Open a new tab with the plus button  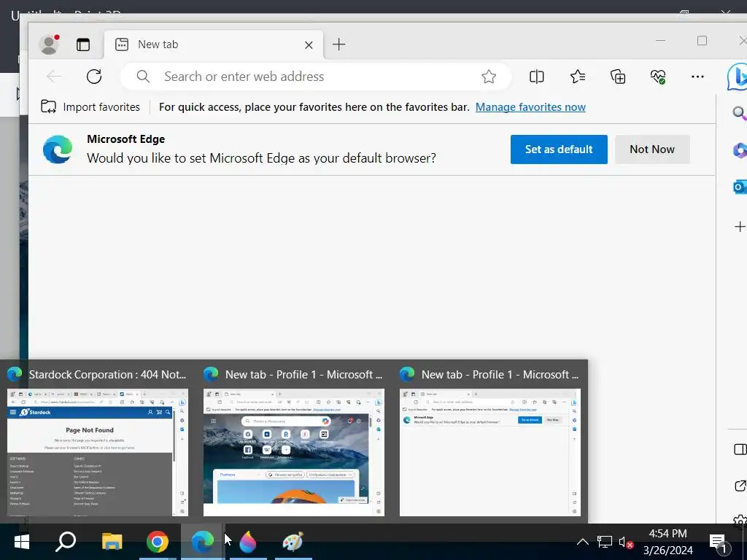tap(338, 44)
